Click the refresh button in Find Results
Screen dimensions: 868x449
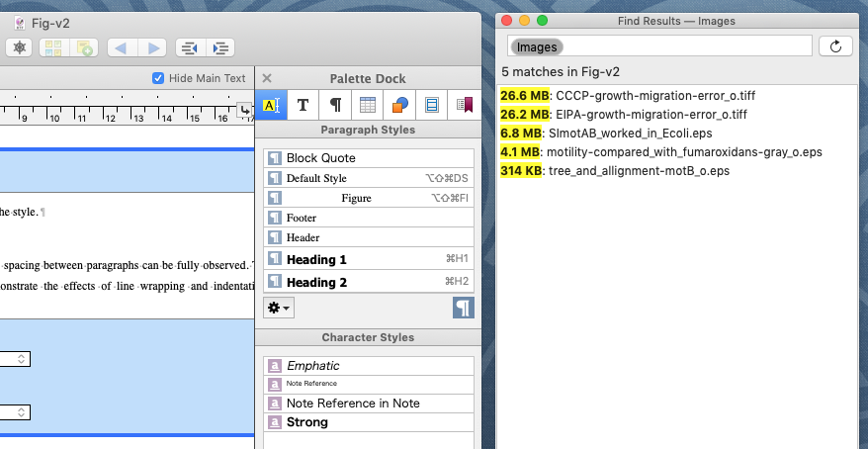point(836,46)
